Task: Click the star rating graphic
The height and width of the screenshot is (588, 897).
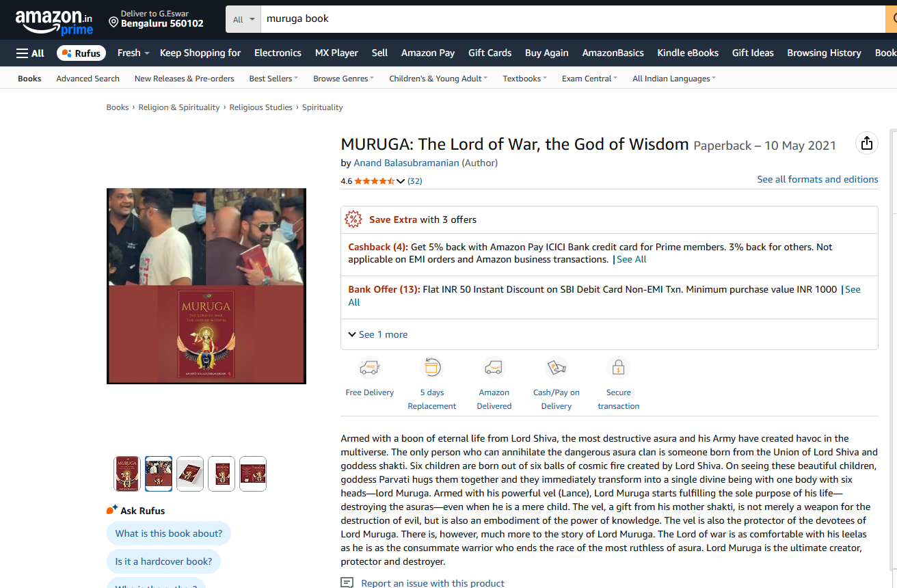Action: tap(374, 181)
